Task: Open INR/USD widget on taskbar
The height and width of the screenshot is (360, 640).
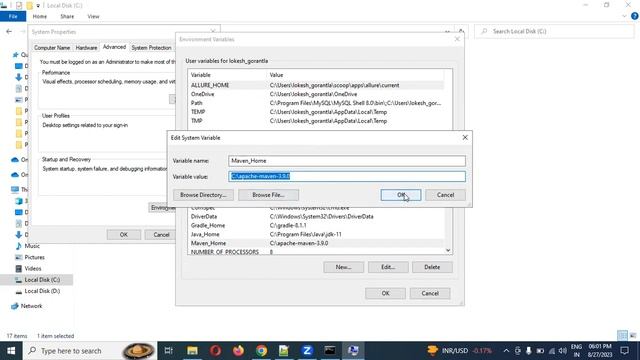Action: (x=460, y=351)
